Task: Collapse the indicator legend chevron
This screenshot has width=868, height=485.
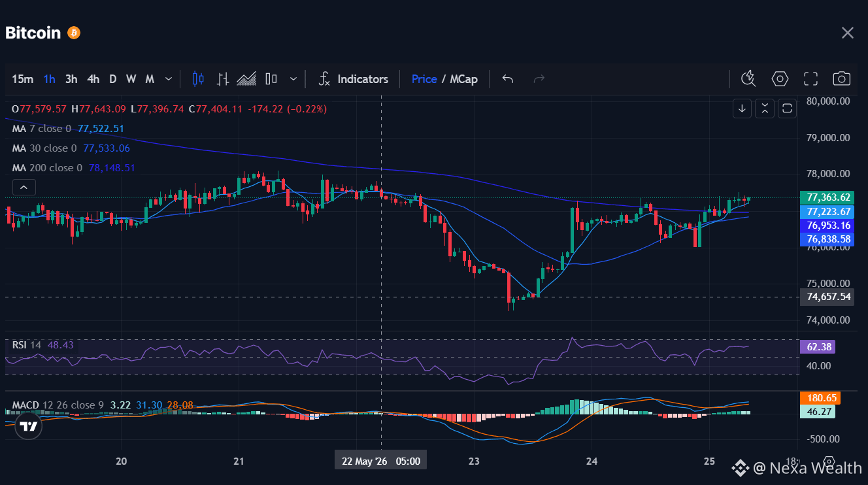Action: click(x=24, y=188)
